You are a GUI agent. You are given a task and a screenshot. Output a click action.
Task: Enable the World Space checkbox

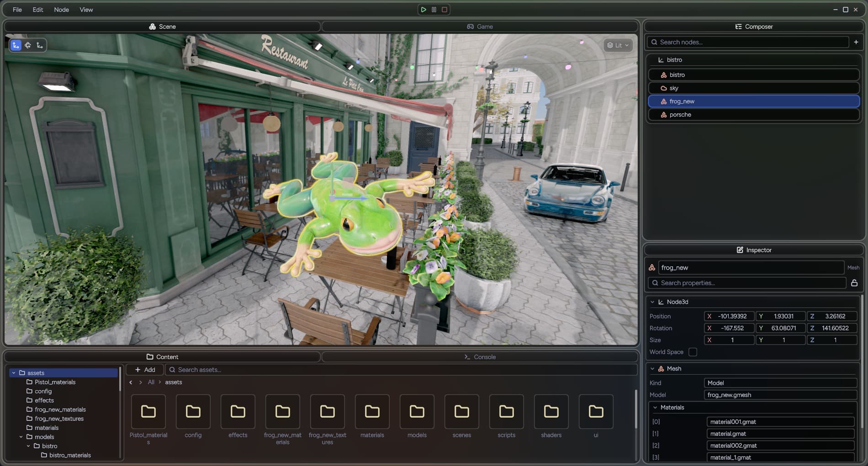(693, 352)
